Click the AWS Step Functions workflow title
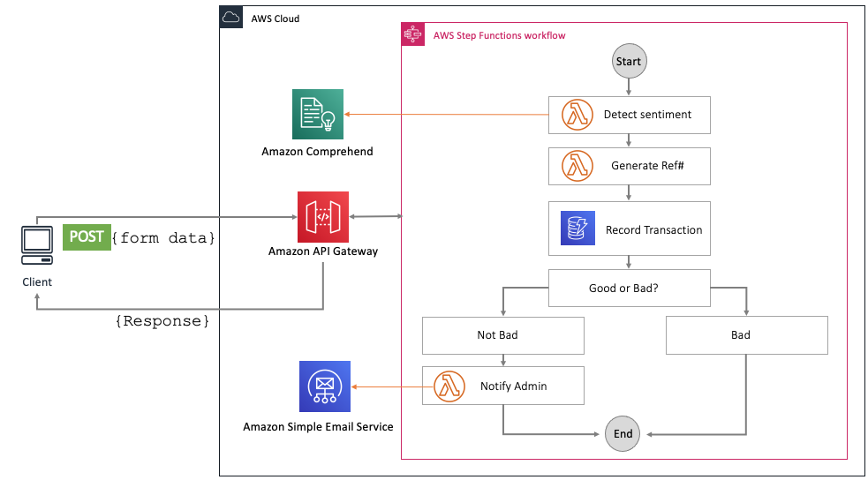This screenshot has width=868, height=480. (499, 36)
